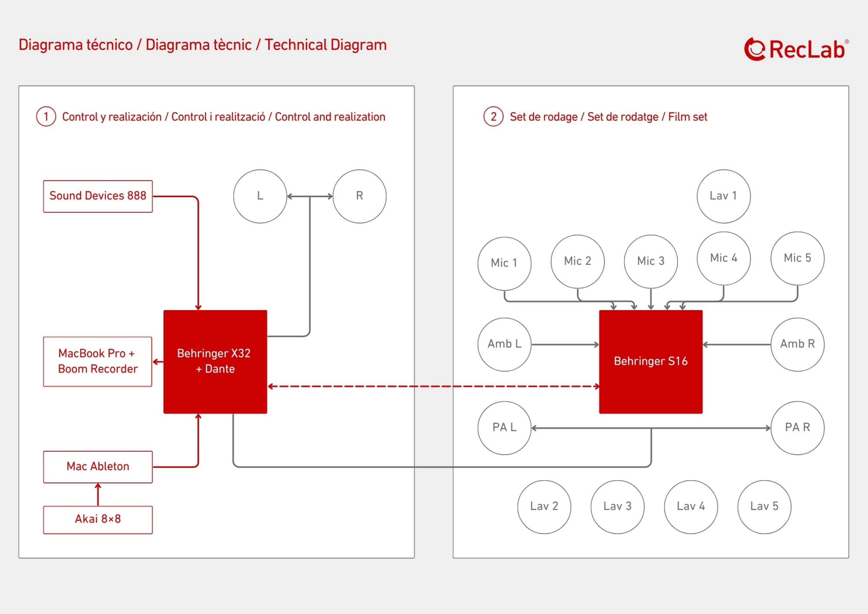Select the "Control y realización" section heading
Viewport: 868px width, 614px height.
(224, 116)
